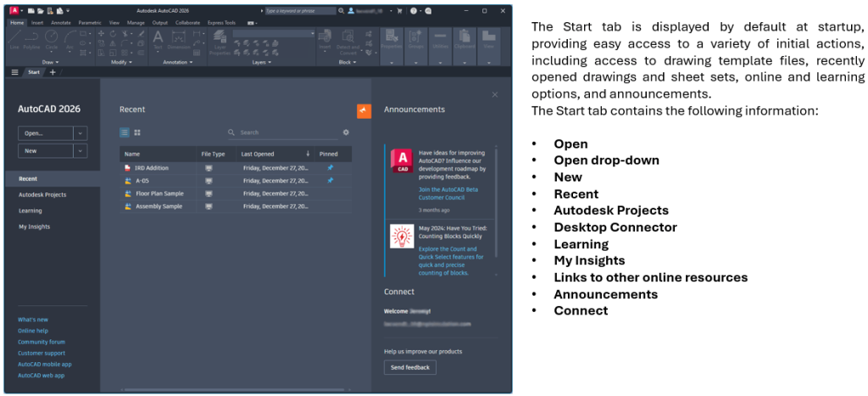Open the What's new link
The width and height of the screenshot is (868, 396).
point(33,320)
